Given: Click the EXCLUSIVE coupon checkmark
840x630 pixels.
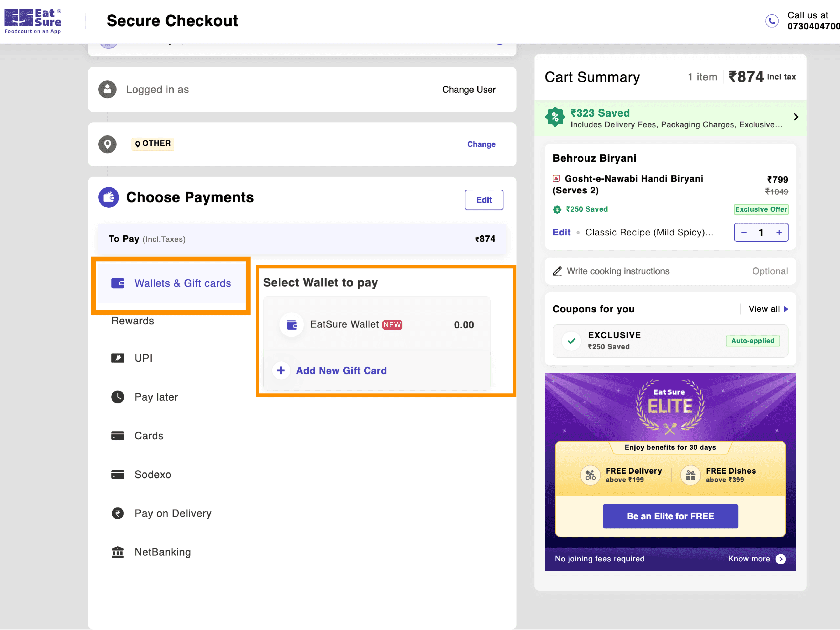Looking at the screenshot, I should [571, 341].
